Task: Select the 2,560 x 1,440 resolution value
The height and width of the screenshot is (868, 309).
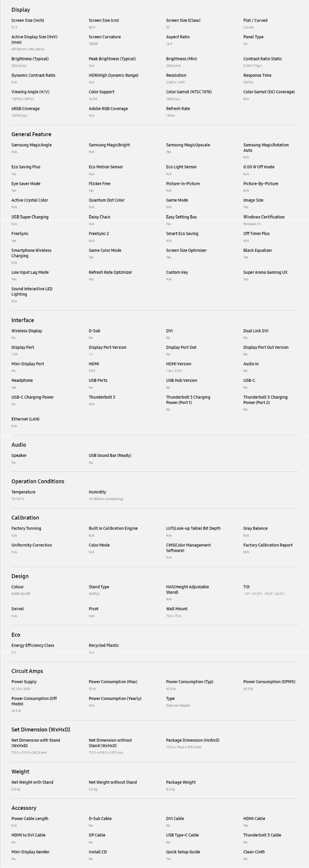Action: point(175,82)
